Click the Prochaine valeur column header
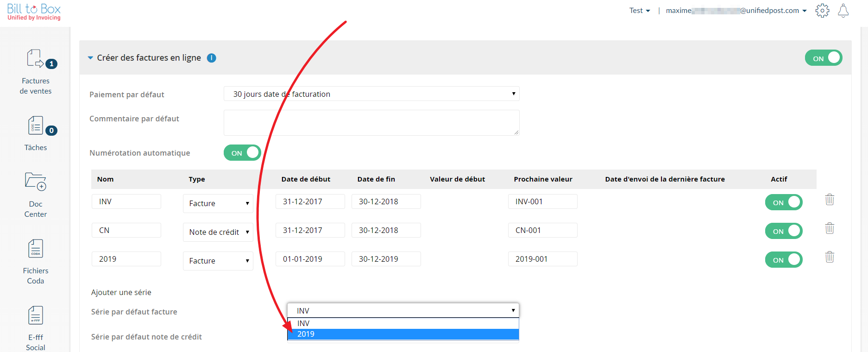The image size is (868, 352). [543, 179]
